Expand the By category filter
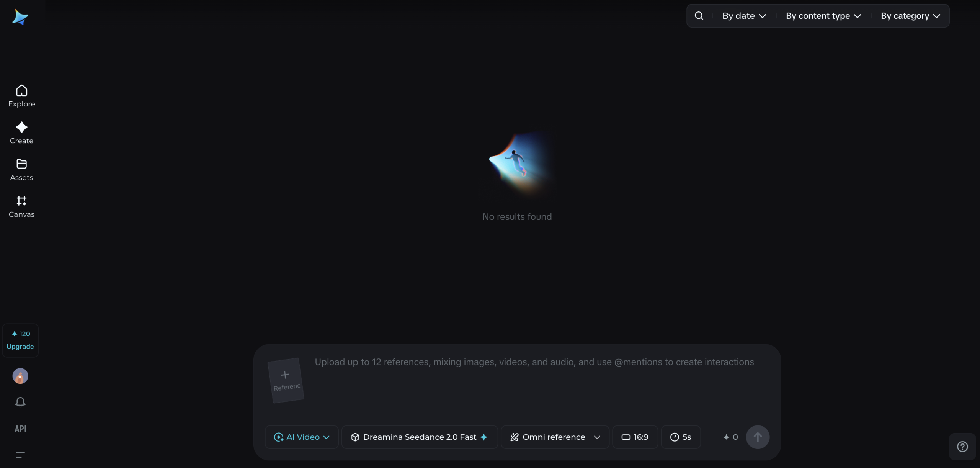The image size is (980, 468). pyautogui.click(x=910, y=16)
